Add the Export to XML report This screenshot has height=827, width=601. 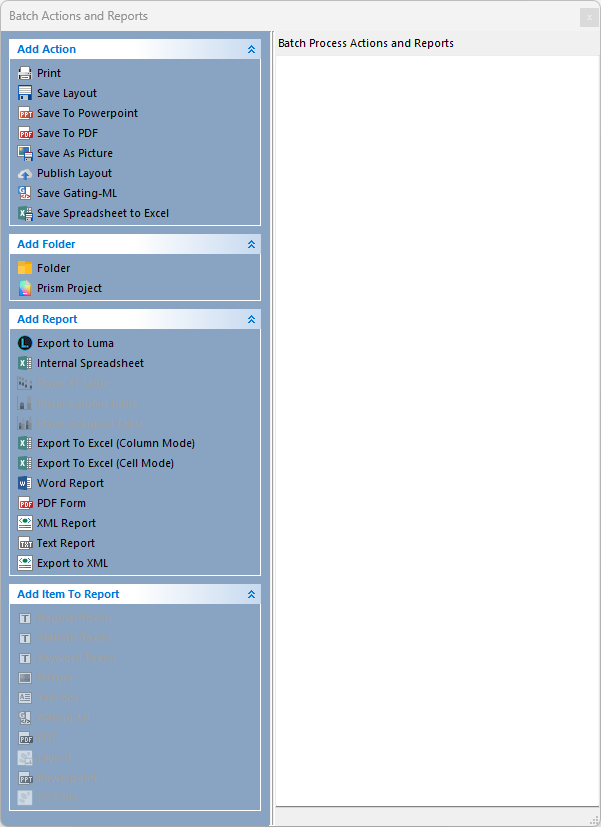pyautogui.click(x=63, y=563)
